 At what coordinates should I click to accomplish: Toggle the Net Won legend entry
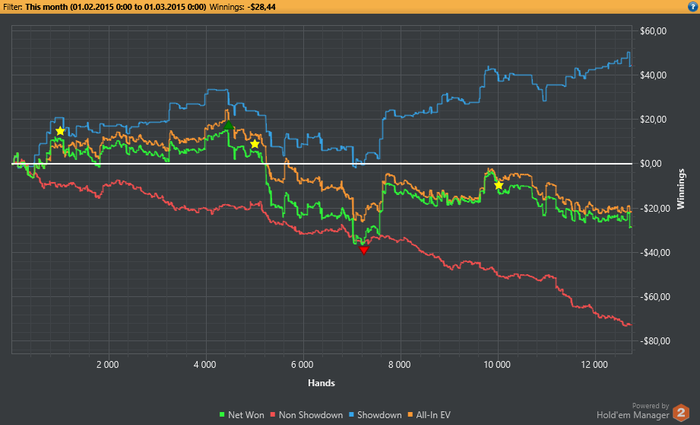(x=242, y=415)
